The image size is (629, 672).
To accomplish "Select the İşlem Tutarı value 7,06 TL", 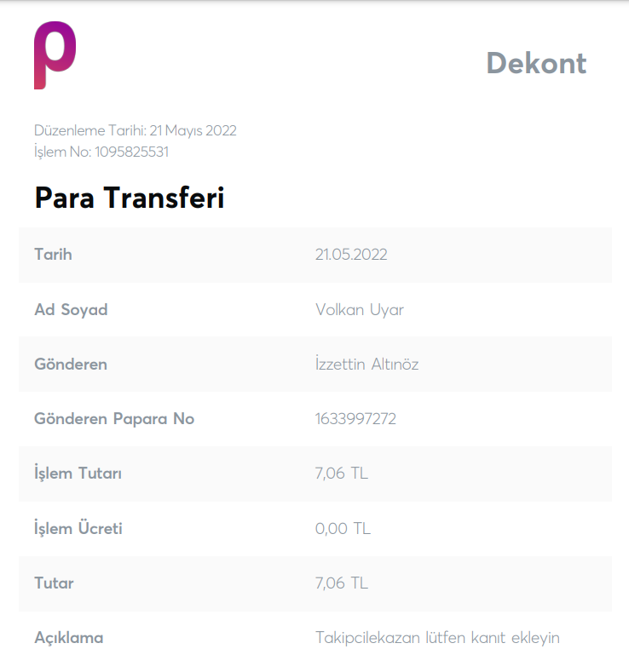I will tap(342, 474).
